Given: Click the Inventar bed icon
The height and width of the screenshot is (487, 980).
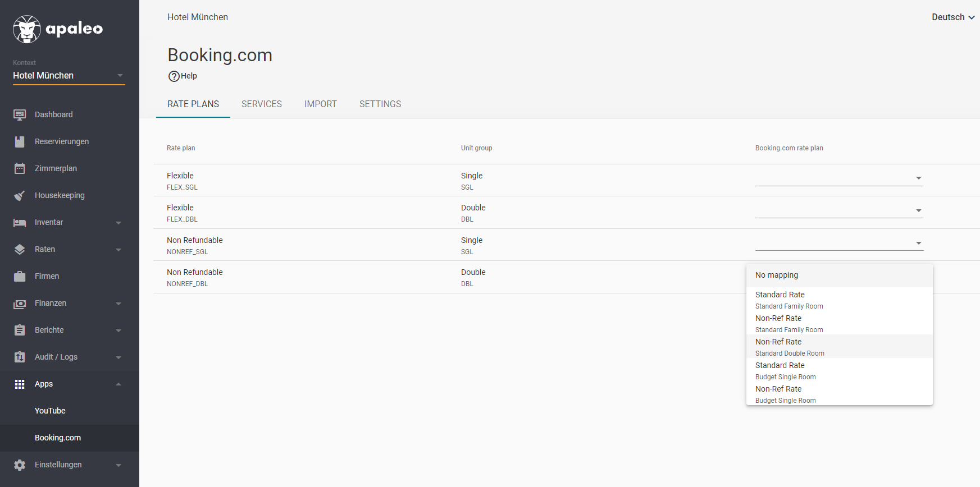Looking at the screenshot, I should 20,223.
